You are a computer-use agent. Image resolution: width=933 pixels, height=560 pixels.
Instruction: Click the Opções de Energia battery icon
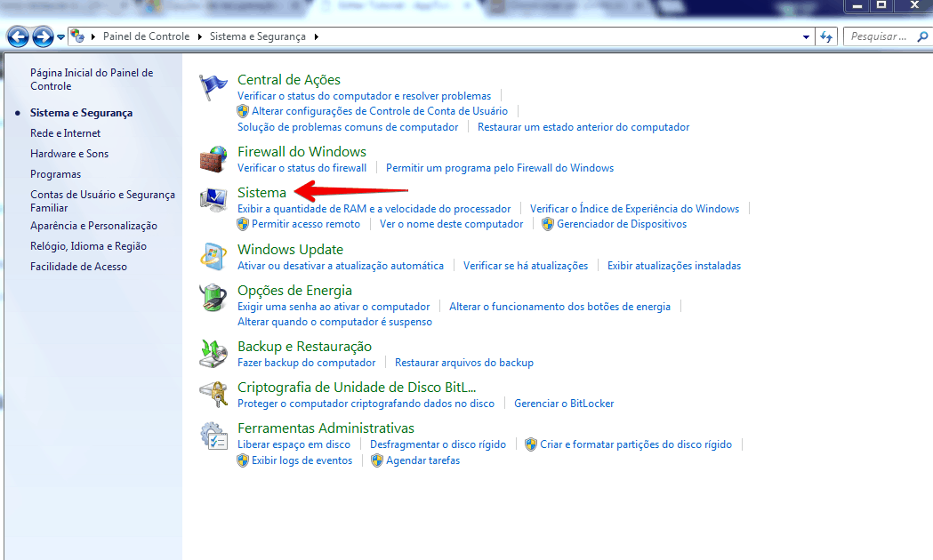point(213,298)
